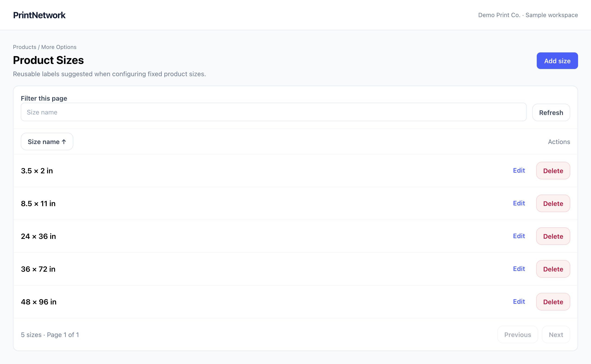
Task: Open the PrintNetwork logo home link
Action: tap(39, 15)
